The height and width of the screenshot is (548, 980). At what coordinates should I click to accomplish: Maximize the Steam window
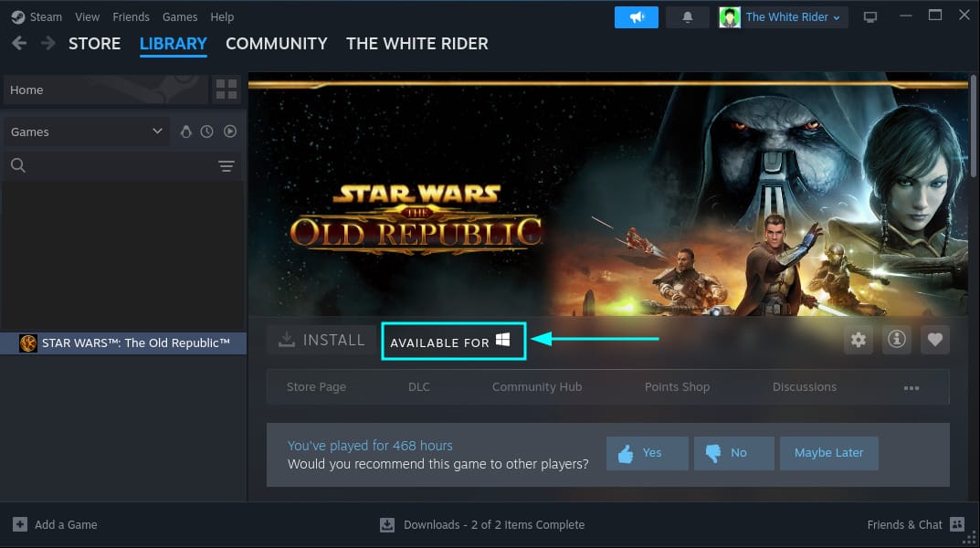935,15
